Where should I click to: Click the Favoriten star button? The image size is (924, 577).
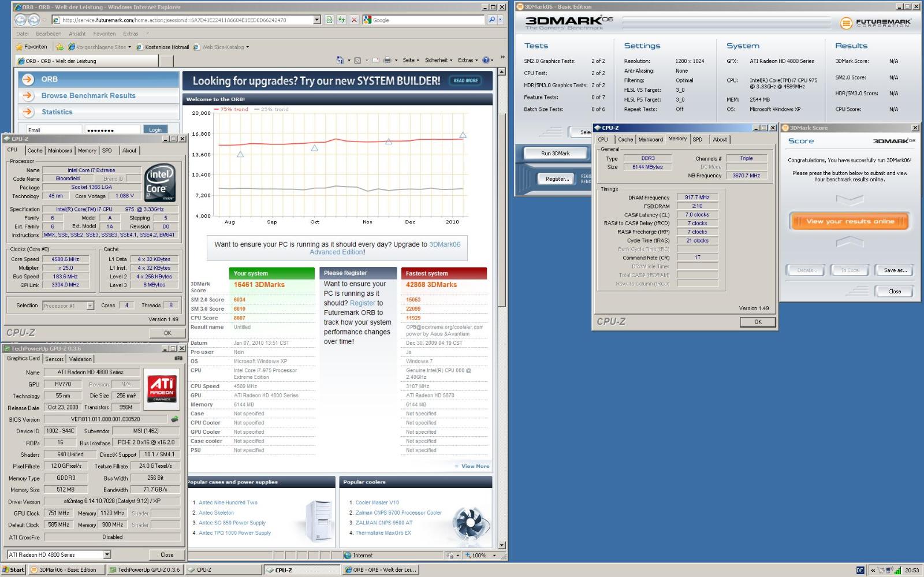(31, 47)
